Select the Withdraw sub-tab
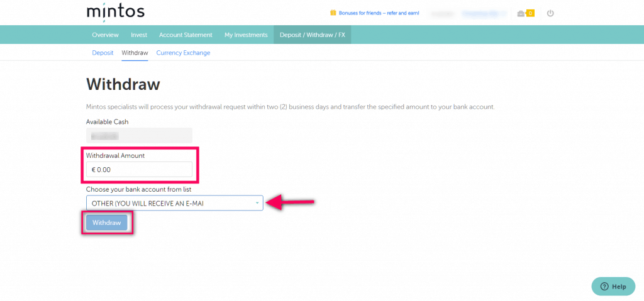 click(135, 53)
